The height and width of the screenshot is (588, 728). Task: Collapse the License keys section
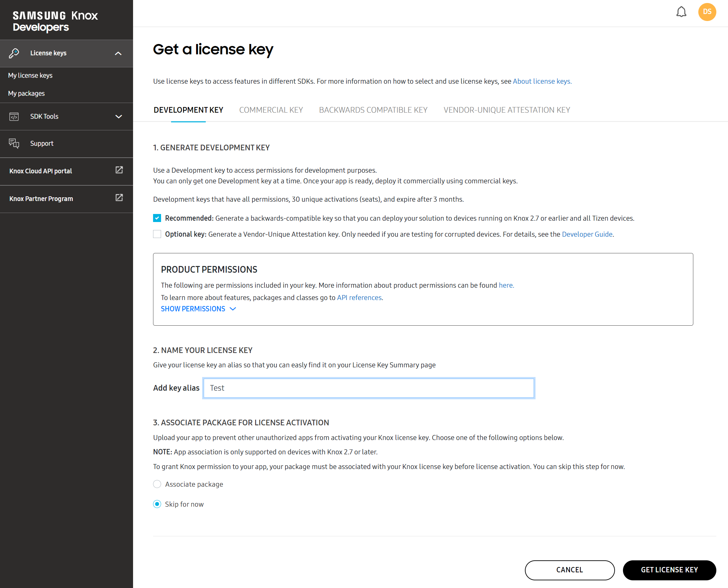pos(118,53)
